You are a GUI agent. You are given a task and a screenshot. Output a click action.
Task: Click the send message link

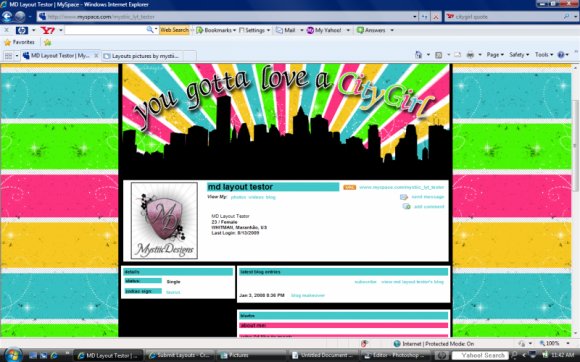[428, 197]
